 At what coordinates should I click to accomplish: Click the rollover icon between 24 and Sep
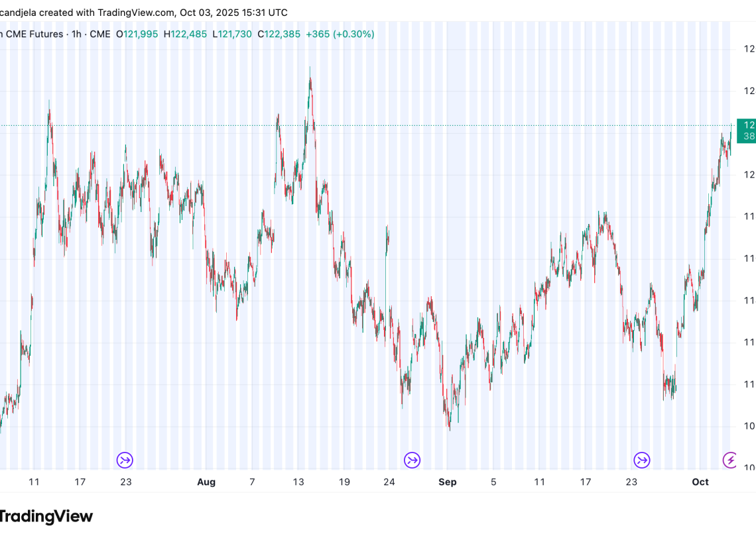pyautogui.click(x=412, y=460)
